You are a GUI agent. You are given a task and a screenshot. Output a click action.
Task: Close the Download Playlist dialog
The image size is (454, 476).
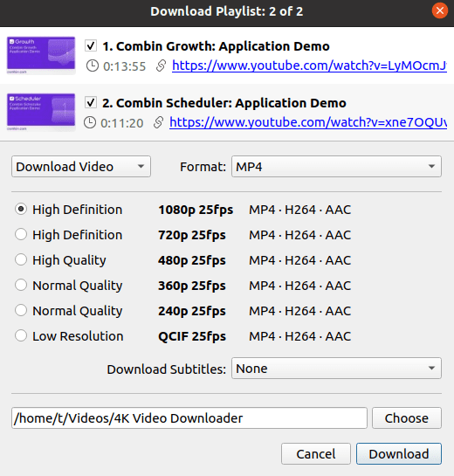pos(440,11)
